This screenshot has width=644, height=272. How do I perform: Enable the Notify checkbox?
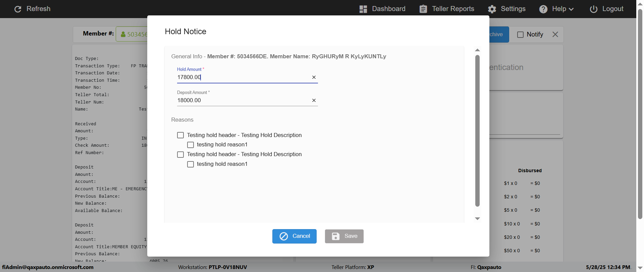pos(520,35)
